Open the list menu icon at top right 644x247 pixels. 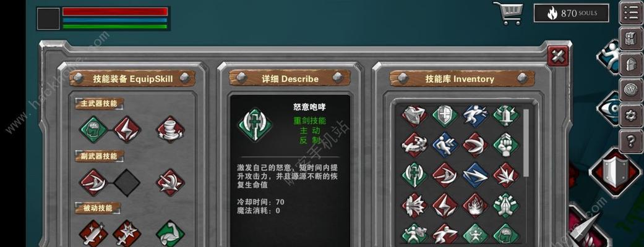click(631, 13)
